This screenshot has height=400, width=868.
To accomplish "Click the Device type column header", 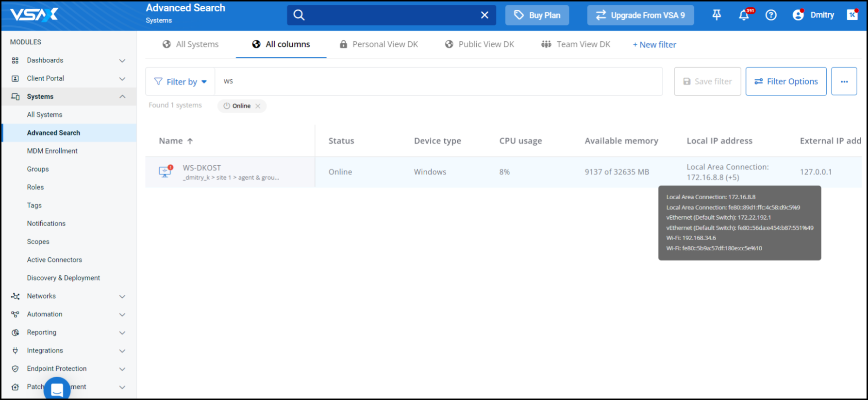I will click(x=437, y=141).
